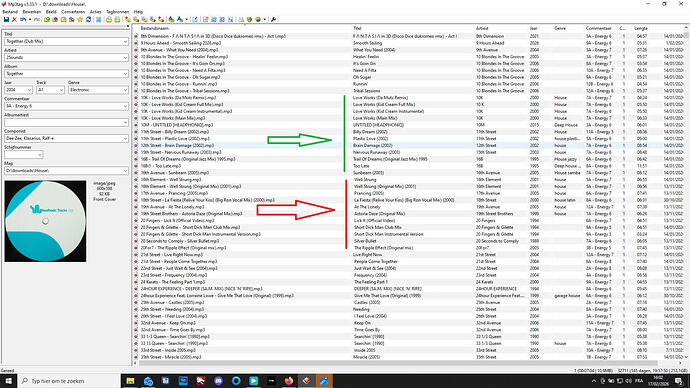Select file 9 Hours Ahead - Smooth Sailing
690x388 pixels.
click(x=181, y=43)
